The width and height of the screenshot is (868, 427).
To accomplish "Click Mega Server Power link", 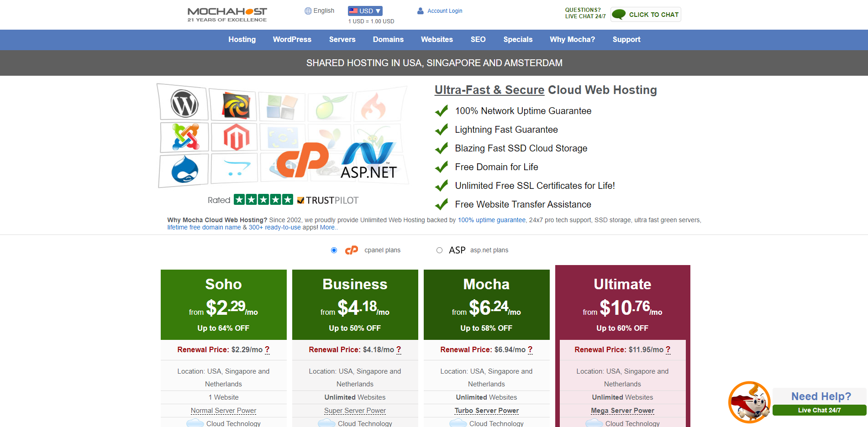I will pyautogui.click(x=623, y=411).
